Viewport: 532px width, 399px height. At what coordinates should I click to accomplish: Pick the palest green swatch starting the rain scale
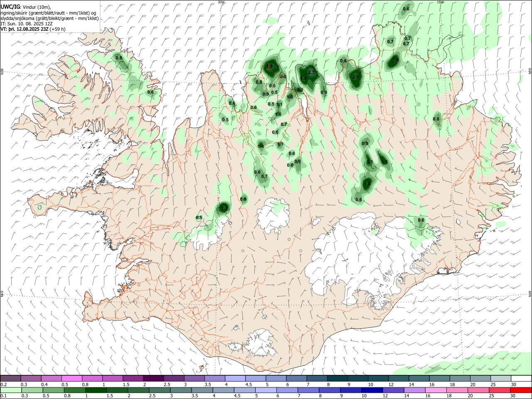[x=11, y=390]
